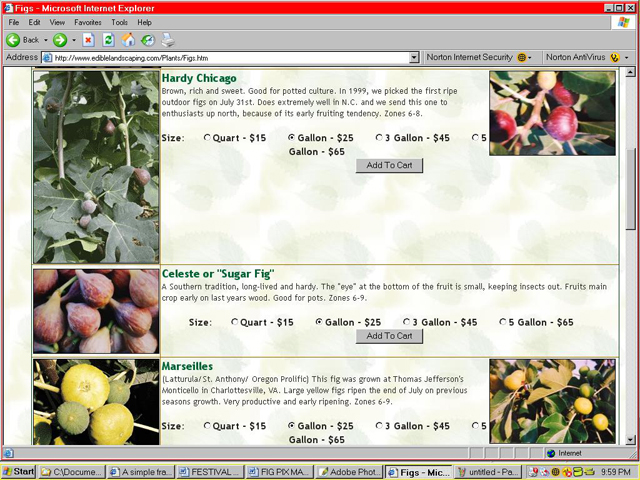This screenshot has width=640, height=480.
Task: Click the address bar URL field
Action: point(231,58)
